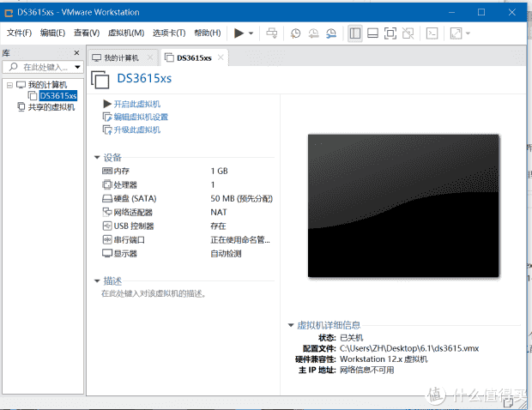Click the large VM icon beside the DS3615xs title
Screen dimensions: 532x410
(100, 80)
